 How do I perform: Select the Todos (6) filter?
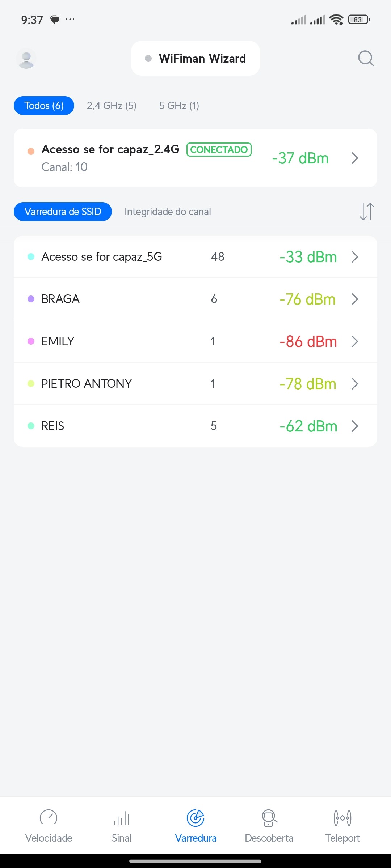[44, 106]
